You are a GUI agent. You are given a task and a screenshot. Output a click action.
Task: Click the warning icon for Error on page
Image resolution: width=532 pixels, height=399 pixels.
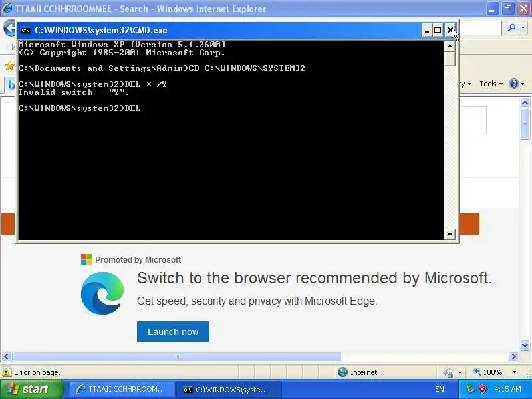coord(7,372)
